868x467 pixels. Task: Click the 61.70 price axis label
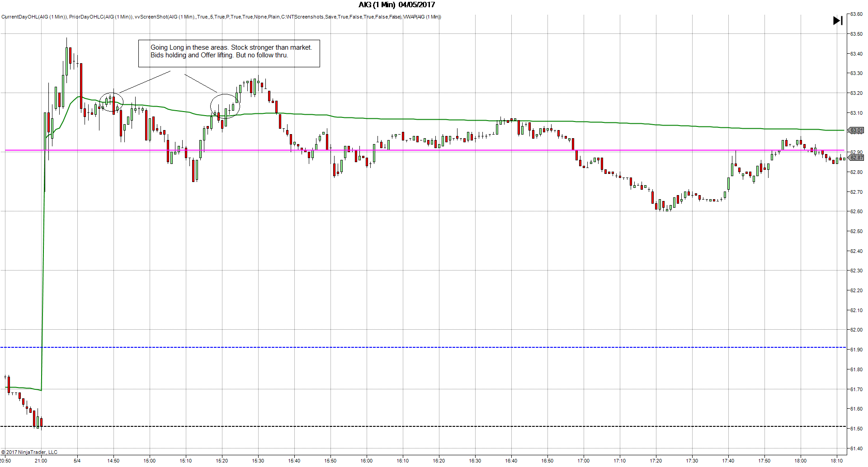tap(856, 389)
